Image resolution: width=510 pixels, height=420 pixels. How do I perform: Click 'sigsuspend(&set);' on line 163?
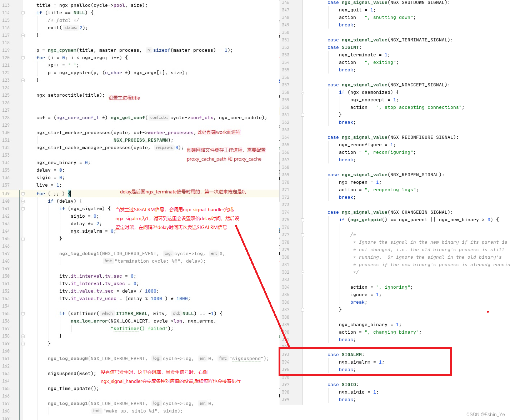[72, 374]
